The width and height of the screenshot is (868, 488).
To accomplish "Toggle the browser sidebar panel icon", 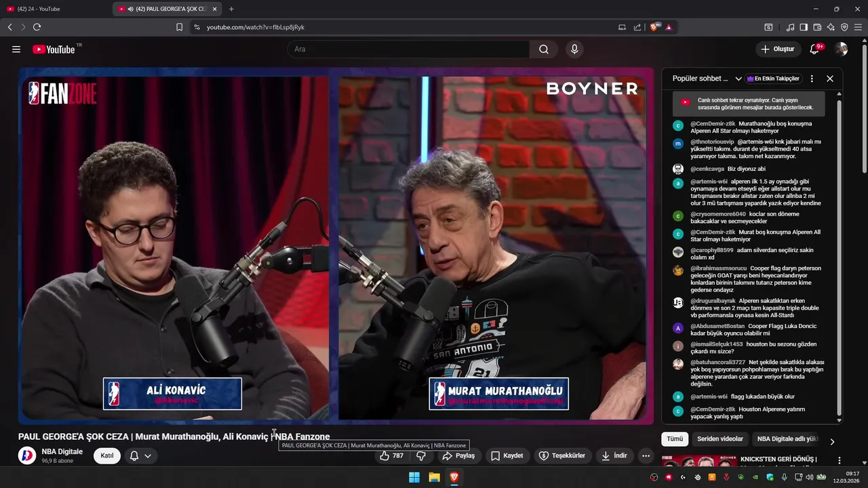I will click(804, 27).
